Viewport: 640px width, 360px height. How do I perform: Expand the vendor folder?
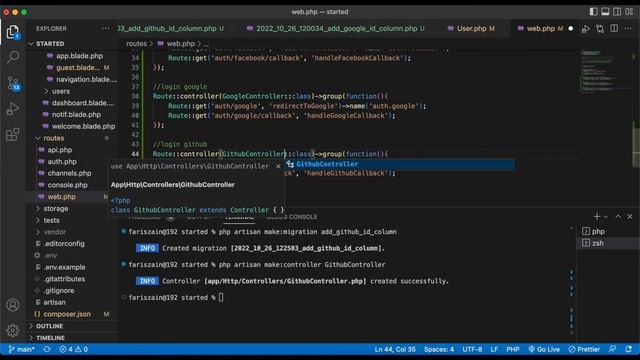(x=55, y=232)
